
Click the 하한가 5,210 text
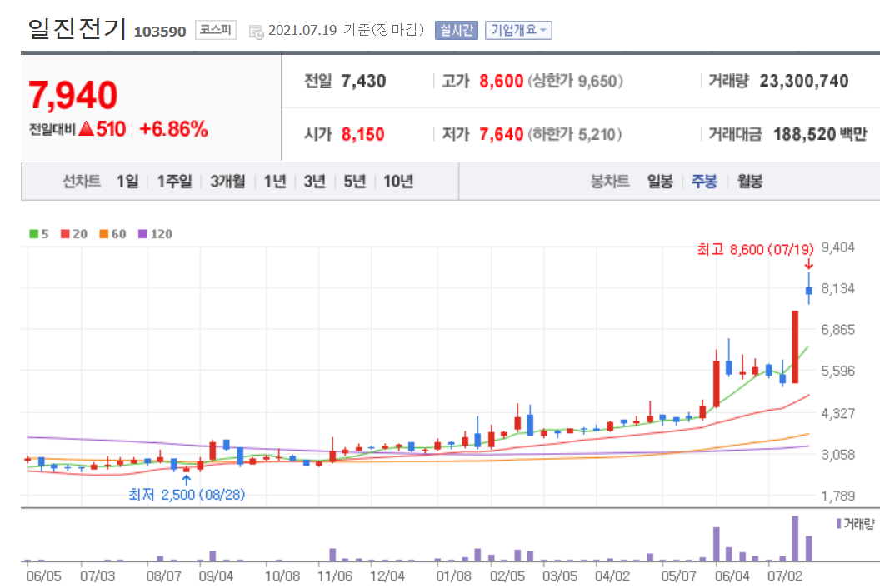[575, 135]
